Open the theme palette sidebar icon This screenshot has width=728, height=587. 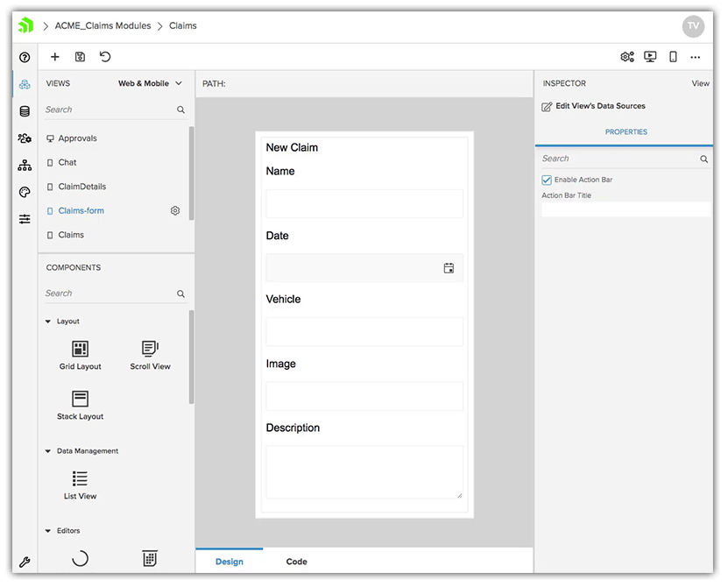click(25, 192)
